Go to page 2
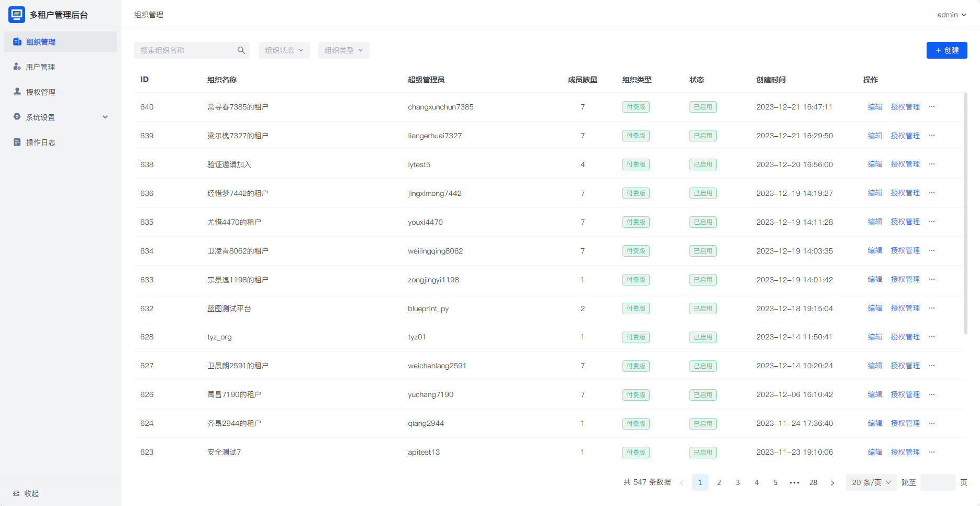This screenshot has width=980, height=506. (719, 483)
